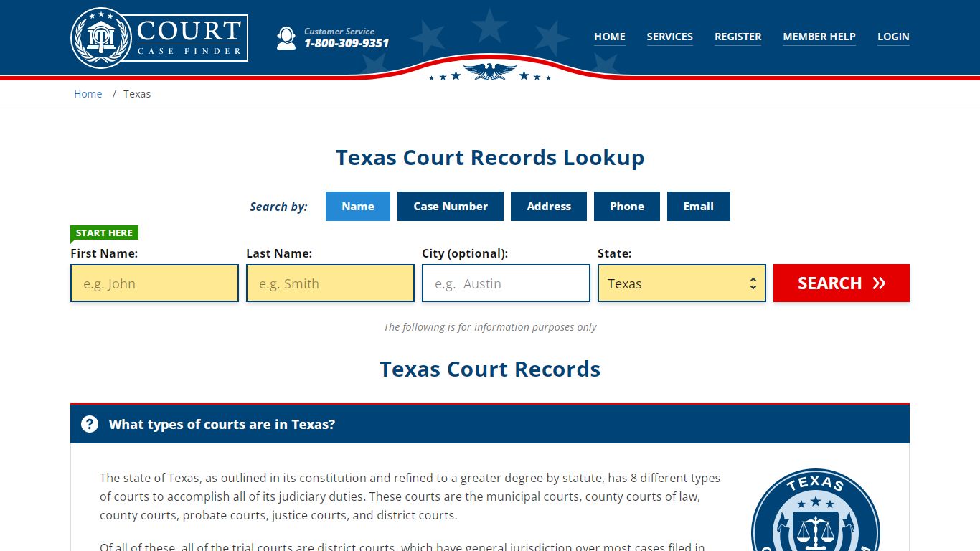Click the 'Search by:' label

click(278, 207)
